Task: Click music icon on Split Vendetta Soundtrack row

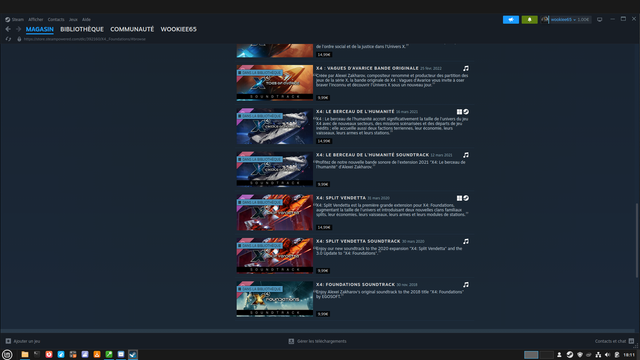Action: coord(466,242)
